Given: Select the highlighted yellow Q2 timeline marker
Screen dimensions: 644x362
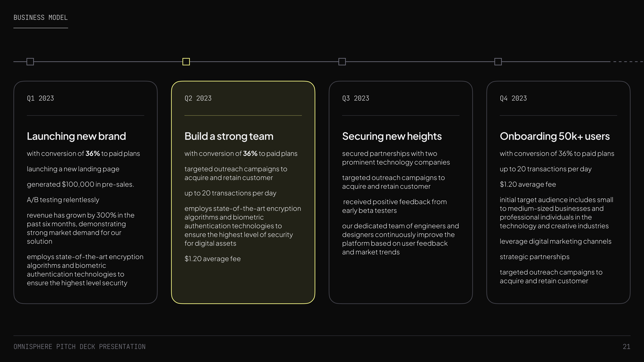Looking at the screenshot, I should (186, 62).
